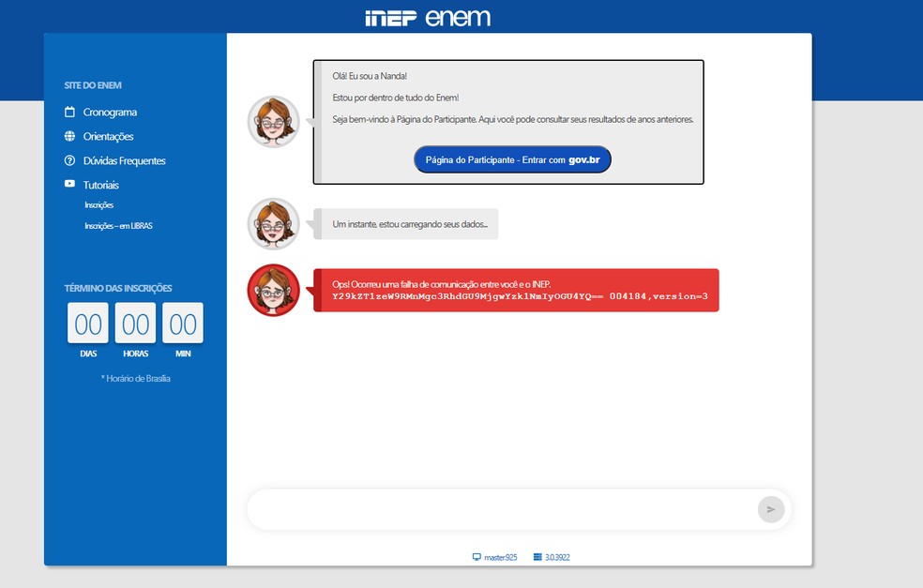
Task: Click the enem logo in the header
Action: click(458, 18)
